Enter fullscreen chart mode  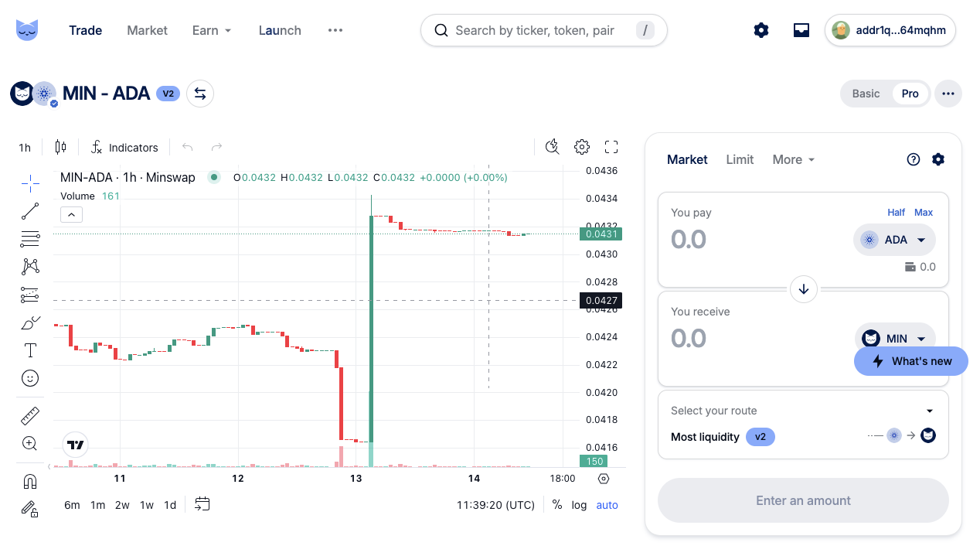(611, 147)
